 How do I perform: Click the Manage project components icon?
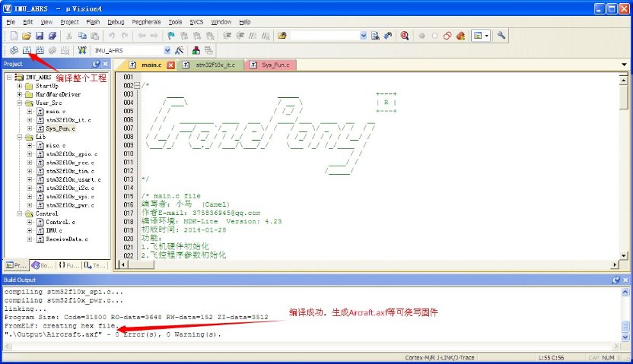point(196,50)
